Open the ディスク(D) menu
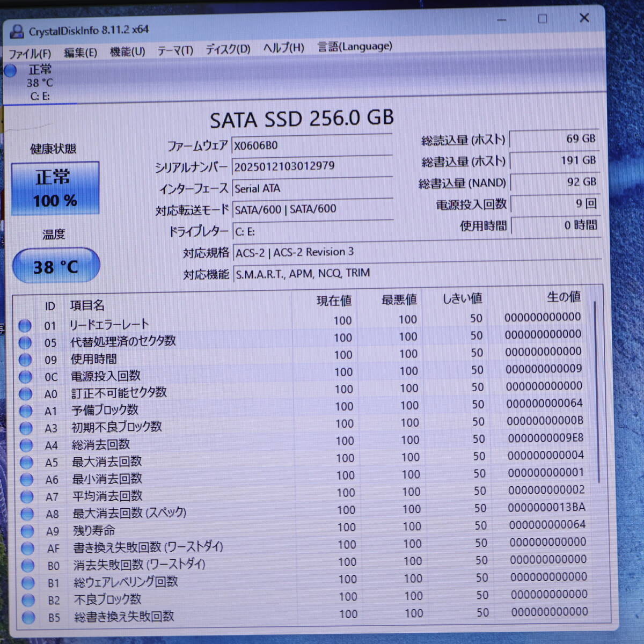The height and width of the screenshot is (644, 644). pyautogui.click(x=228, y=49)
